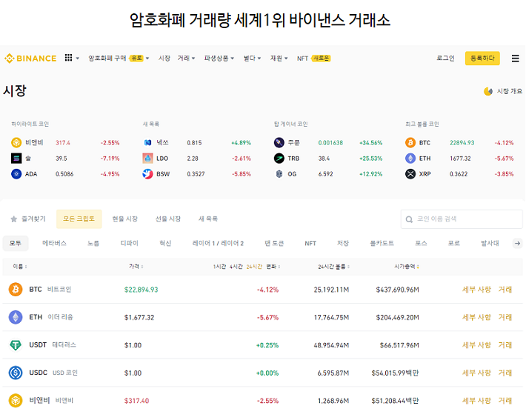Select the 폴카도트 category filter
The height and width of the screenshot is (420, 526).
[382, 243]
